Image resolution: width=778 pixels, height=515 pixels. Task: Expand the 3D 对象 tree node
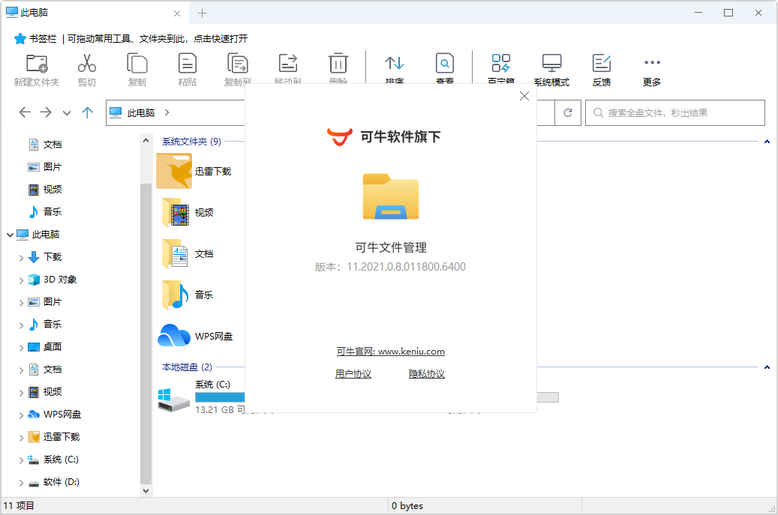pyautogui.click(x=21, y=280)
